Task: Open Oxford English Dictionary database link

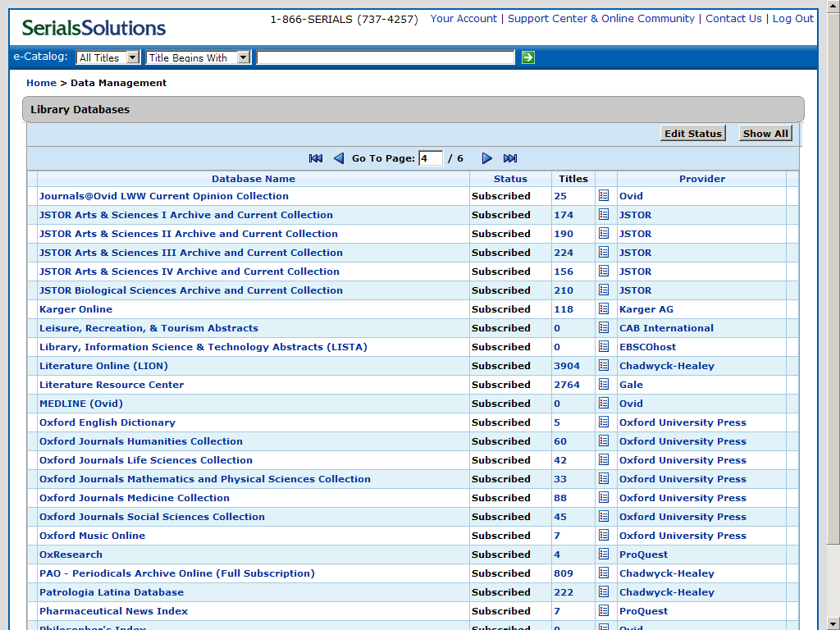Action: 107,422
